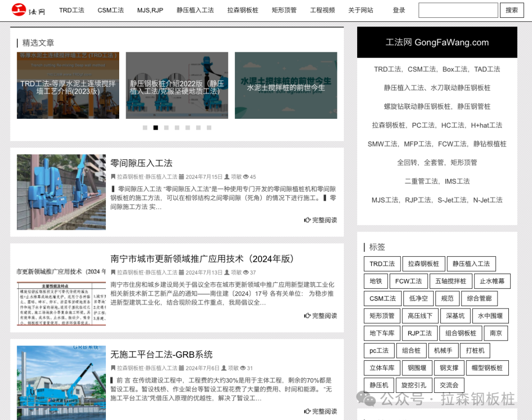Click the 登录 login link
Image resolution: width=532 pixels, height=420 pixels.
399,10
